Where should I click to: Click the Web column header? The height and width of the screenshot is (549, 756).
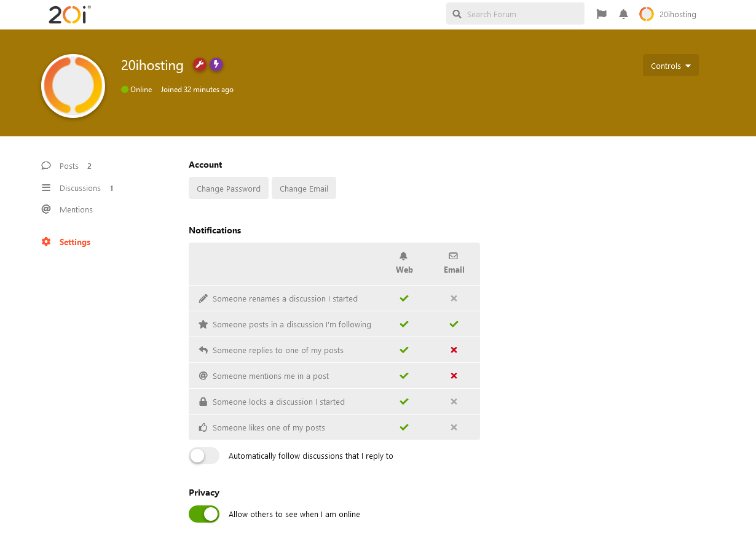pyautogui.click(x=404, y=263)
